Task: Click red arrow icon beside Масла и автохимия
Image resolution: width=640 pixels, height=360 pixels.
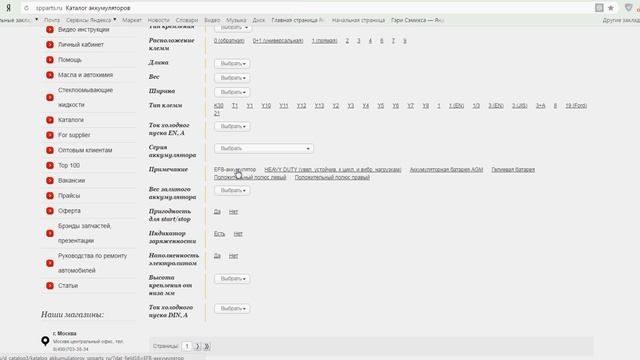Action: pyautogui.click(x=50, y=75)
